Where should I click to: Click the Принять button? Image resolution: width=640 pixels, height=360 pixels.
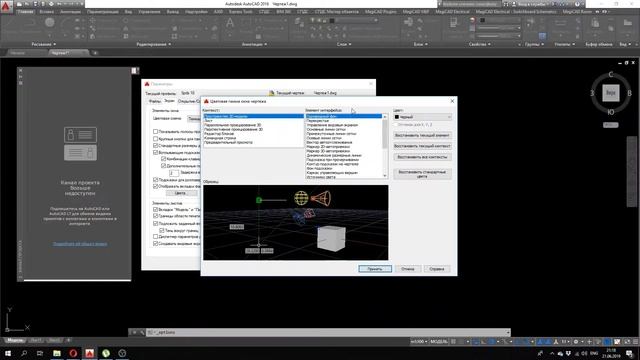point(375,269)
